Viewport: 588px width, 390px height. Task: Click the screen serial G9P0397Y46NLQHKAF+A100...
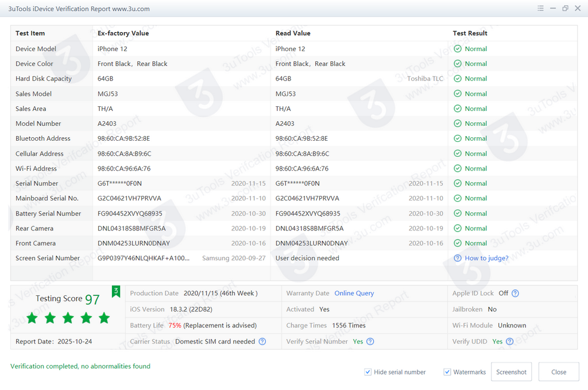[144, 258]
